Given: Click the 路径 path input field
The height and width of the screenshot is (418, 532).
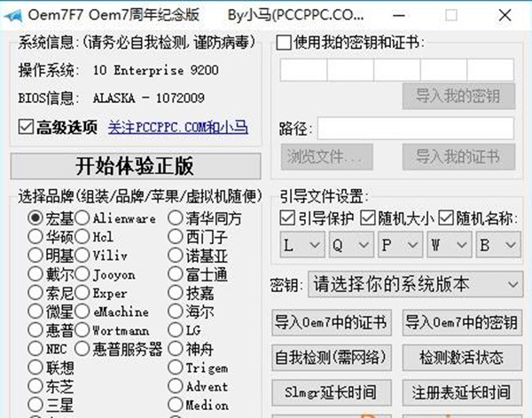Looking at the screenshot, I should pos(416,129).
